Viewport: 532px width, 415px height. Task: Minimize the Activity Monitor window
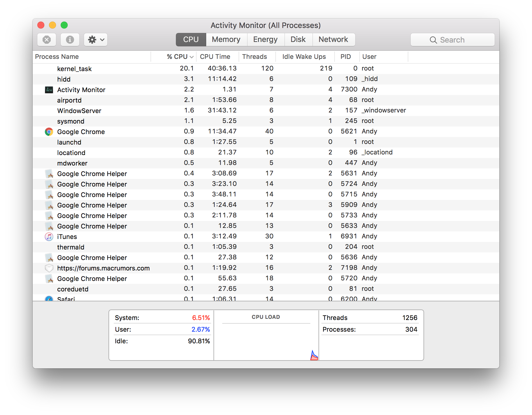click(52, 25)
